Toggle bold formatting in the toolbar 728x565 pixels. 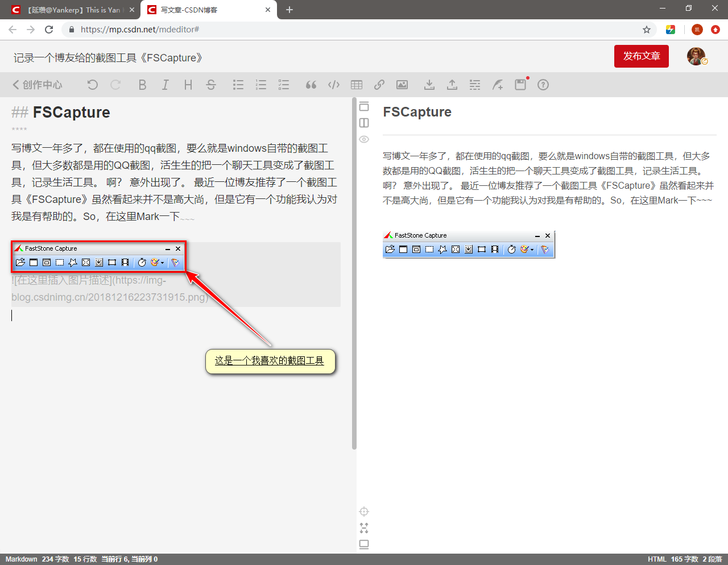[142, 84]
